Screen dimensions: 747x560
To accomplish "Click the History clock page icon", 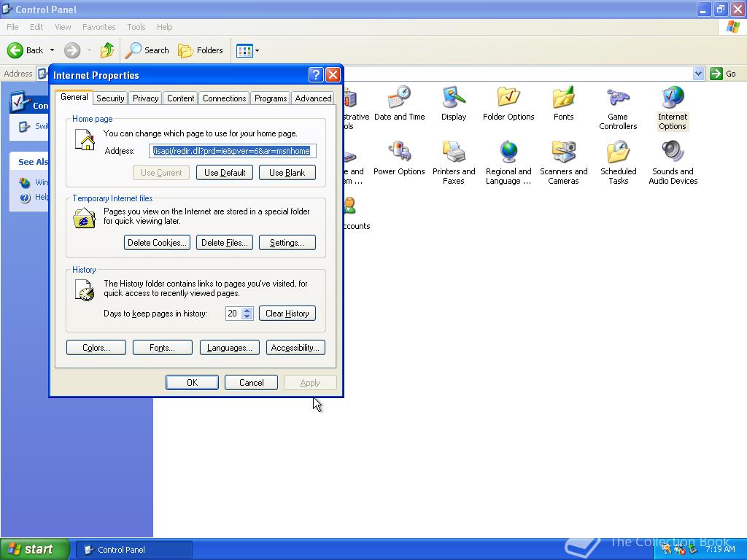I will 85,290.
